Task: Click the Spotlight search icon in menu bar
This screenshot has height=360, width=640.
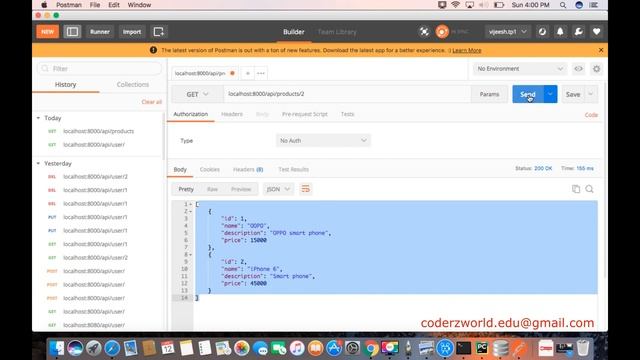Action: (563, 5)
